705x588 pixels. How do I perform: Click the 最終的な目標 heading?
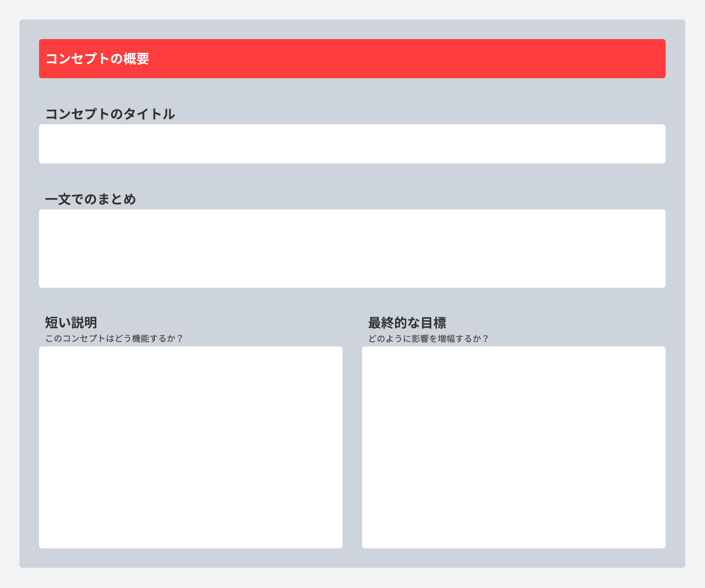pyautogui.click(x=407, y=323)
